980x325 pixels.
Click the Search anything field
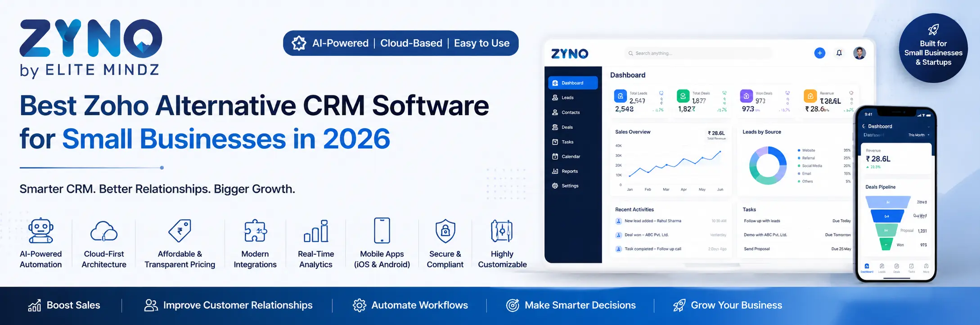pyautogui.click(x=698, y=53)
